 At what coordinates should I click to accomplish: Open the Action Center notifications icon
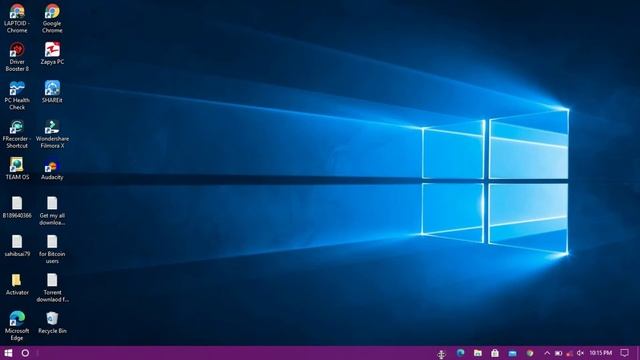[x=624, y=353]
